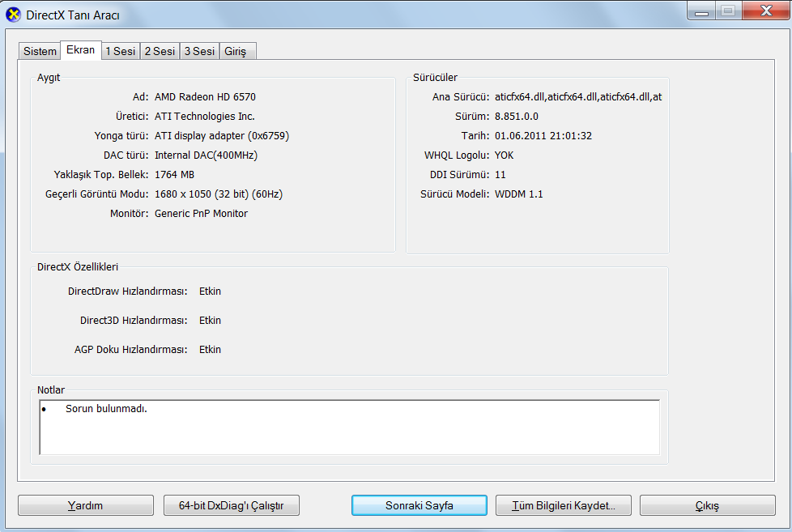The image size is (792, 532).
Task: Open the 2 Sesi tab
Action: point(160,51)
